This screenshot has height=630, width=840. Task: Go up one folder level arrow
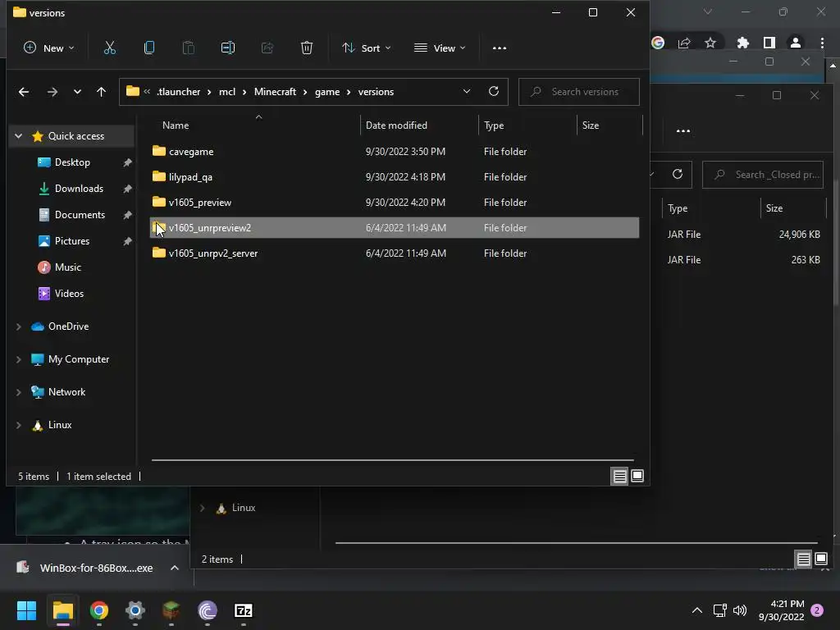point(101,92)
